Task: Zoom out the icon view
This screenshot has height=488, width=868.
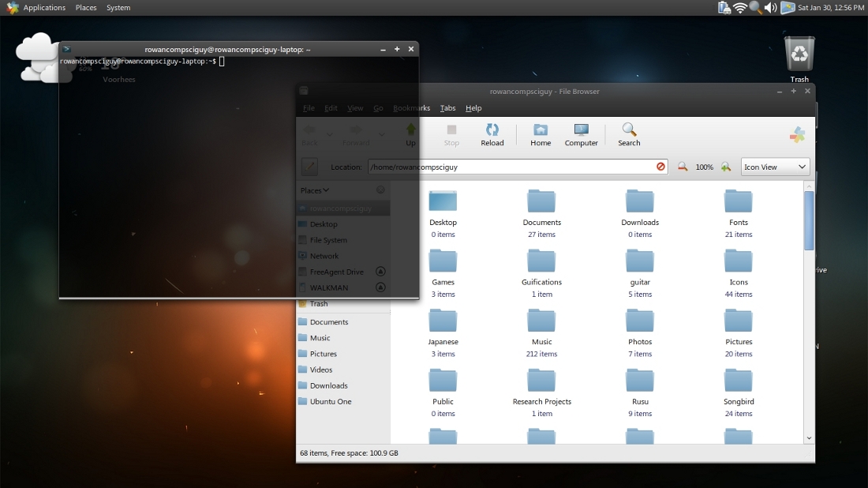Action: [x=683, y=167]
